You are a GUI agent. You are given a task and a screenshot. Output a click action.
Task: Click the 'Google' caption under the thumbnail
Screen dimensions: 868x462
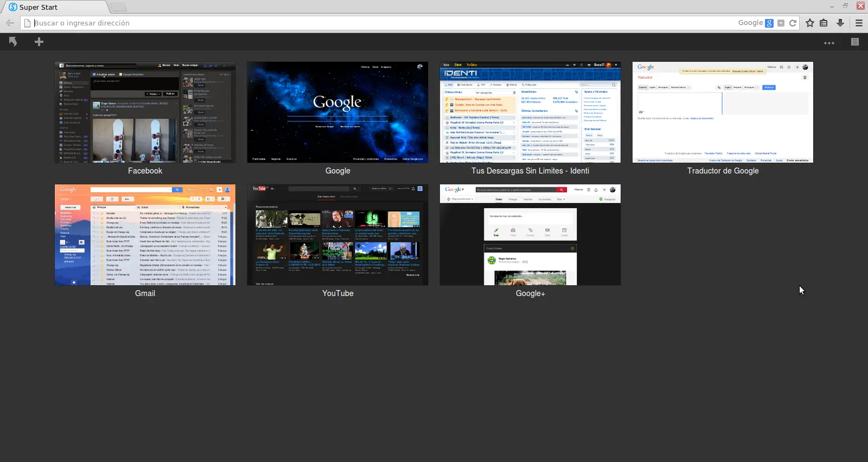(337, 171)
